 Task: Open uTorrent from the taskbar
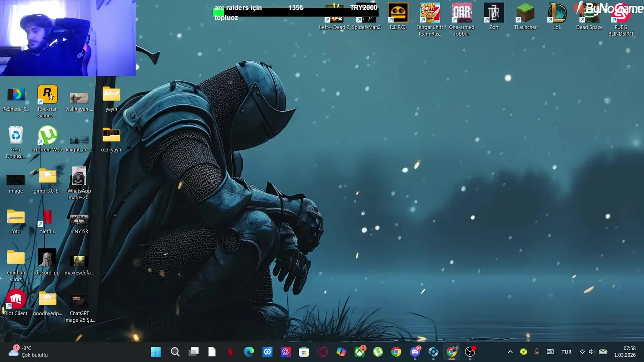click(378, 352)
